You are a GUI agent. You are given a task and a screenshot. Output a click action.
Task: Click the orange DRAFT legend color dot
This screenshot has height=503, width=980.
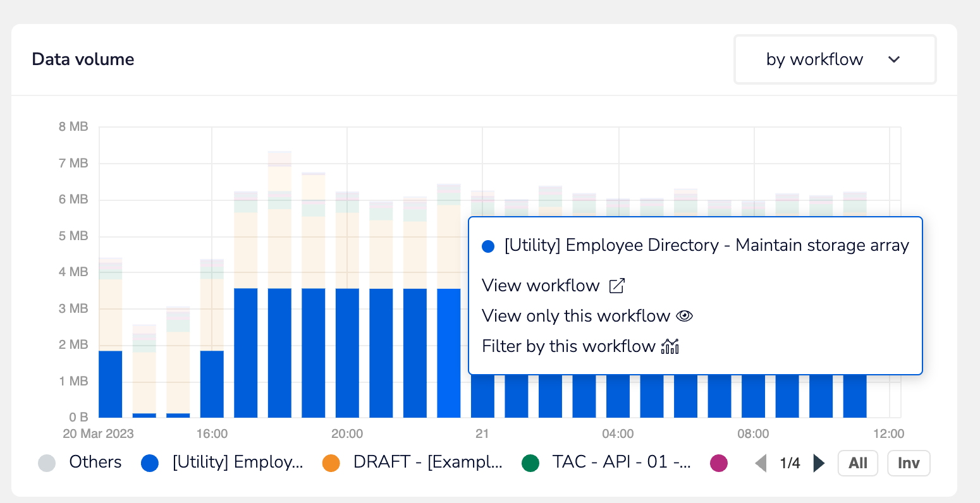[331, 463]
